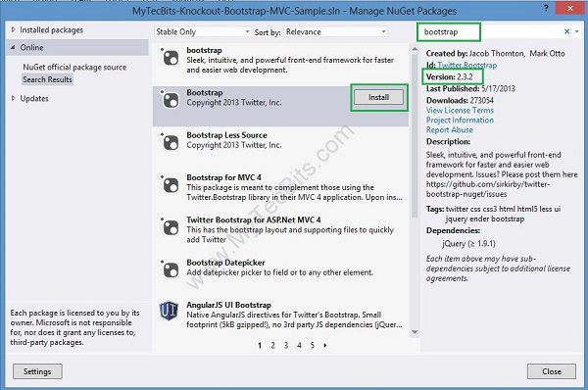Close the Manage NuGet Packages dialog window
This screenshot has width=588, height=390.
[x=570, y=8]
